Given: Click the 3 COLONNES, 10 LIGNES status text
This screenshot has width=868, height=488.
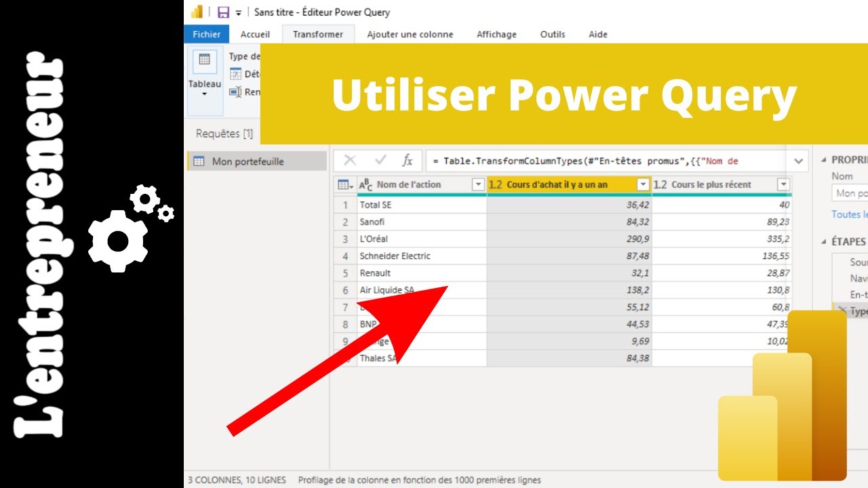Looking at the screenshot, I should [x=237, y=480].
